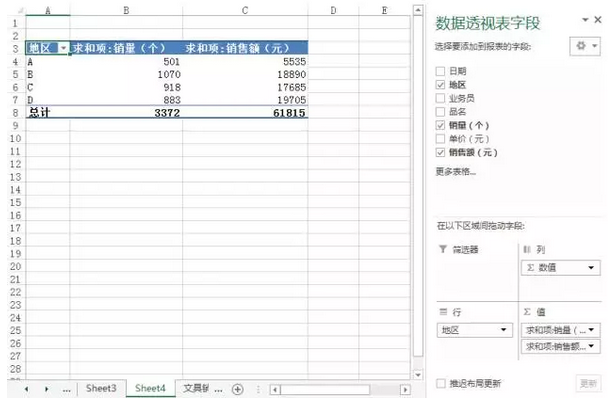This screenshot has width=608, height=398.
Task: Uncheck the 销售额（元）field checkbox
Action: point(440,152)
